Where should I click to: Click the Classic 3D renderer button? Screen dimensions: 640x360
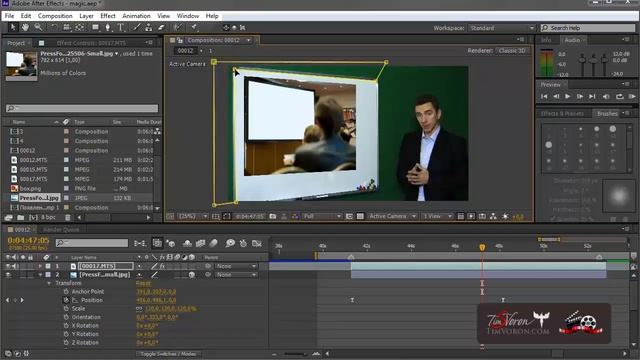tap(512, 51)
